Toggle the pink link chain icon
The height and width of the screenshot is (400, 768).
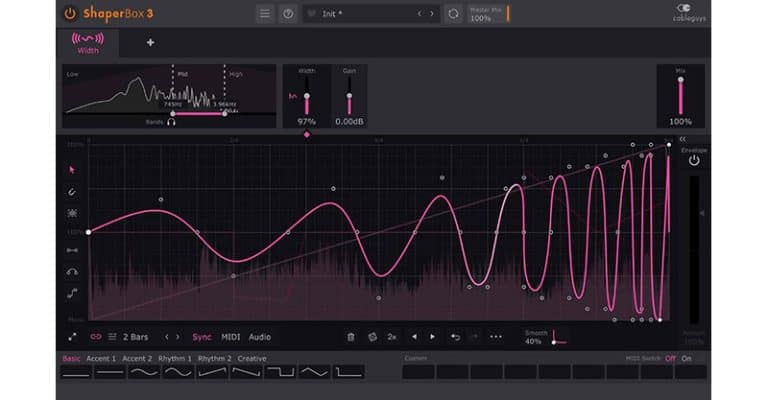click(x=96, y=337)
